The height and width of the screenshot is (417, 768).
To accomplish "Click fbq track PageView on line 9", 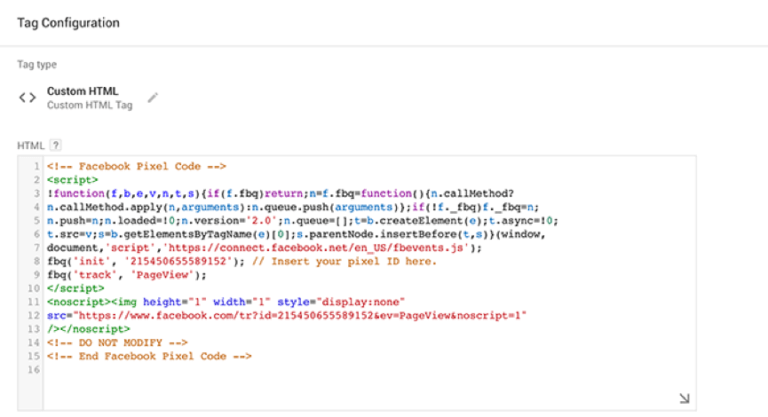I will click(127, 275).
